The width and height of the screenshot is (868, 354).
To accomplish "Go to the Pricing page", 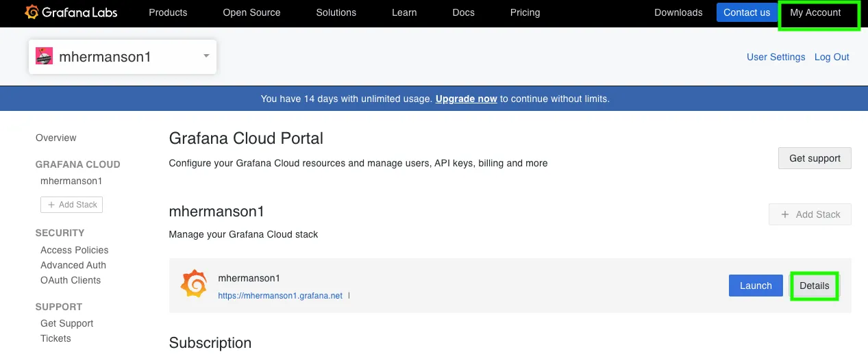I will pyautogui.click(x=525, y=12).
